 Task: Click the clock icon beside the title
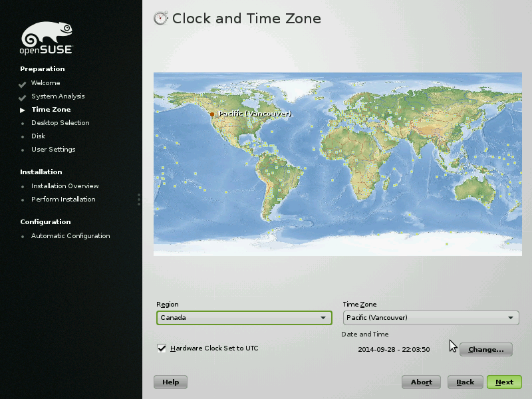coord(160,19)
